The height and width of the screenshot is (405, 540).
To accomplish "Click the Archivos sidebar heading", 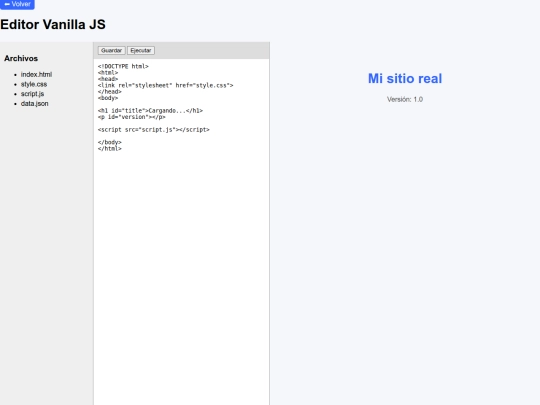I will [x=21, y=58].
